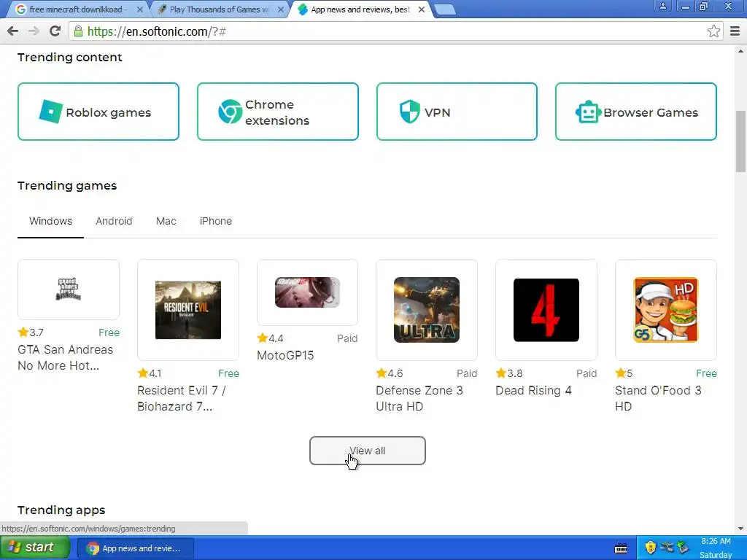Reload the page with the refresh icon
Viewport: 747px width, 560px height.
(55, 31)
